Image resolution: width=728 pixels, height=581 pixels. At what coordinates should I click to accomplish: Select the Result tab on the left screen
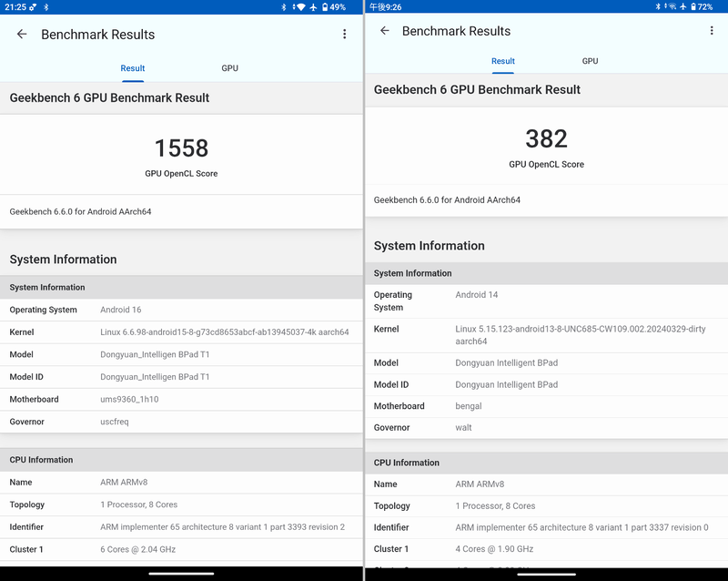pyautogui.click(x=133, y=67)
